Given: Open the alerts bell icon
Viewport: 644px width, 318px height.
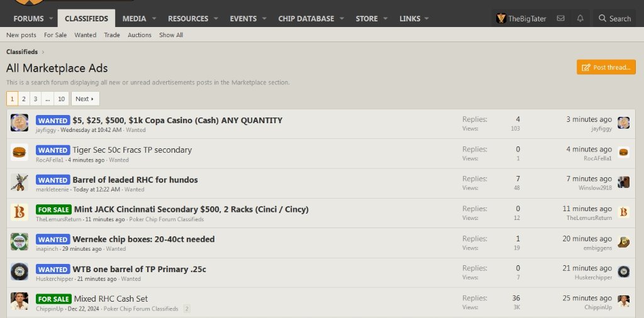Looking at the screenshot, I should 580,18.
